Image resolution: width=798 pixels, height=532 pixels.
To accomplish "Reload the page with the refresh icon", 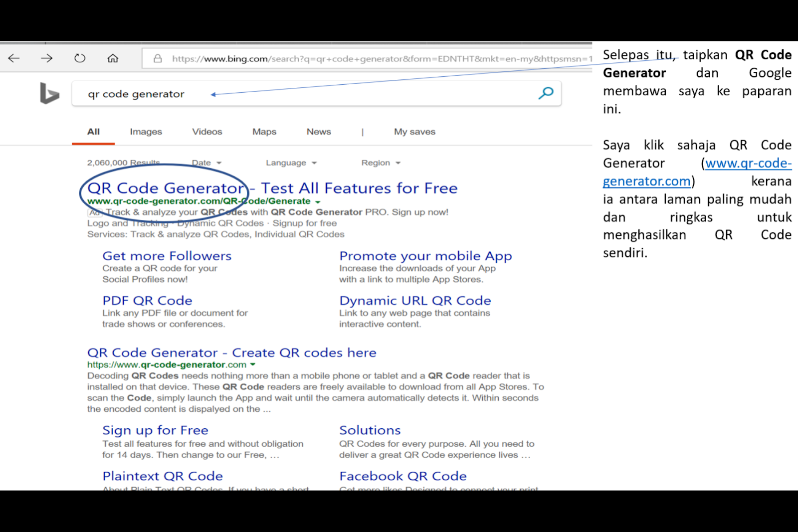I will (80, 58).
